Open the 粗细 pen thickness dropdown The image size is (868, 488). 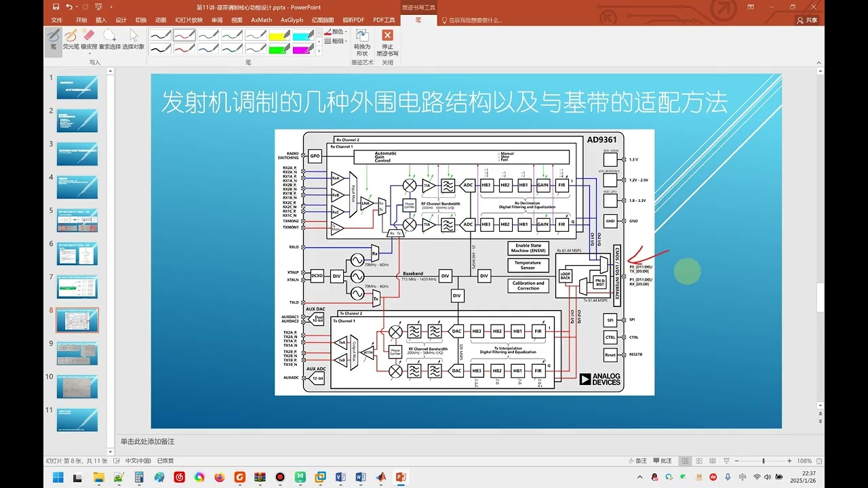336,41
